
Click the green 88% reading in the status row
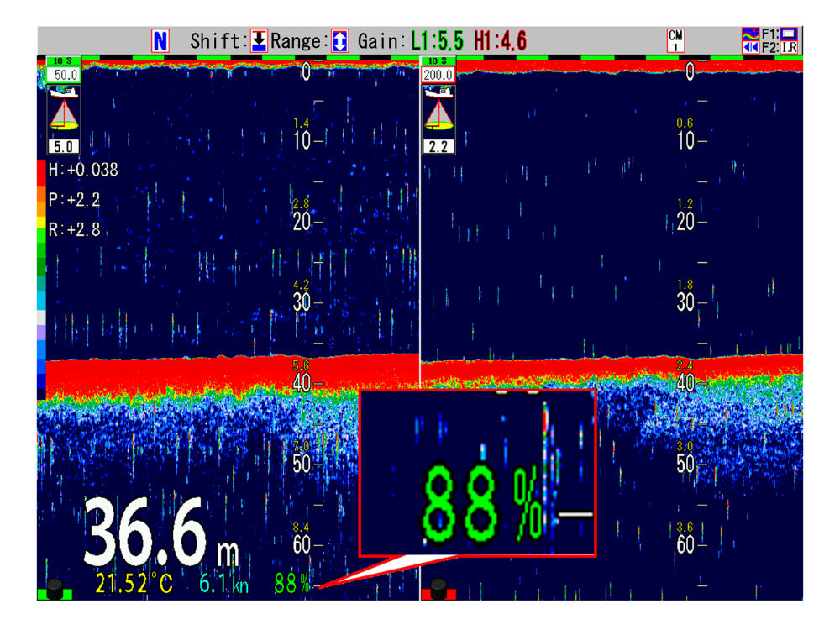click(291, 584)
